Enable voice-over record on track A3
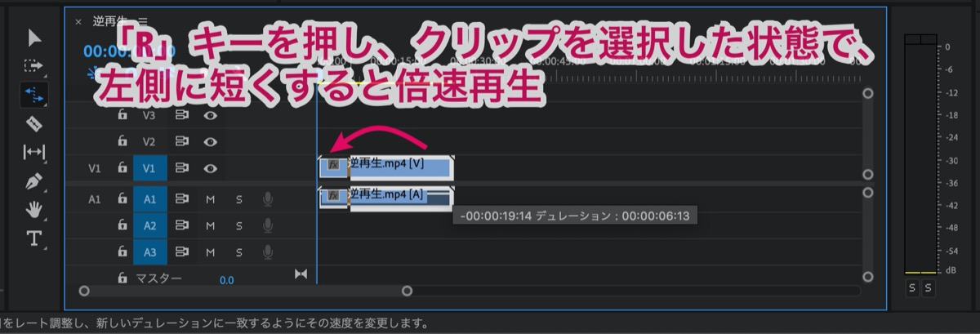 (268, 252)
